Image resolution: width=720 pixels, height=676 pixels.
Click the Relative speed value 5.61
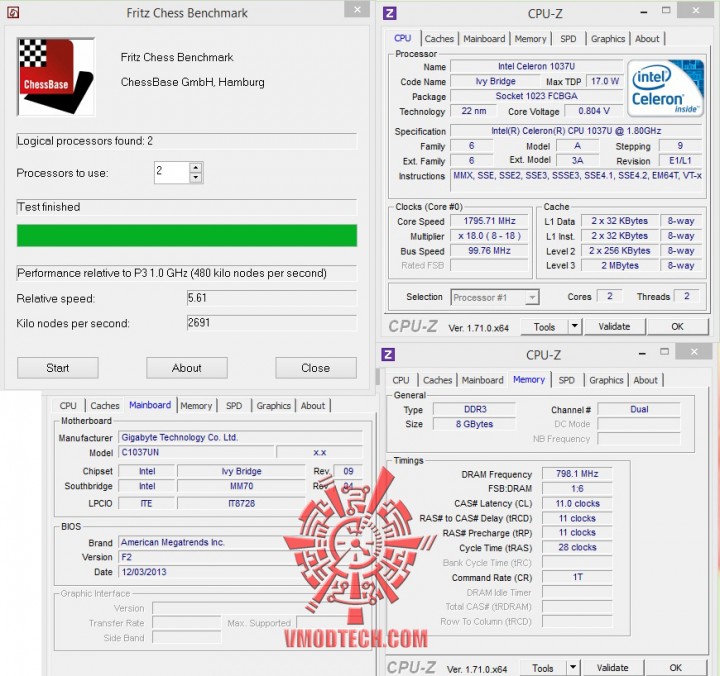[271, 298]
